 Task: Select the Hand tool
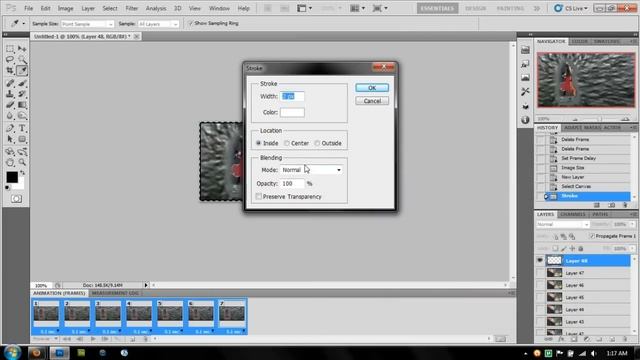pyautogui.click(x=10, y=162)
